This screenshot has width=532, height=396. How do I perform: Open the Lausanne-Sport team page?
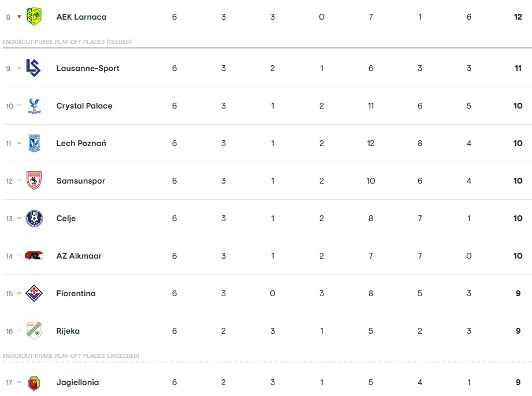[x=88, y=68]
